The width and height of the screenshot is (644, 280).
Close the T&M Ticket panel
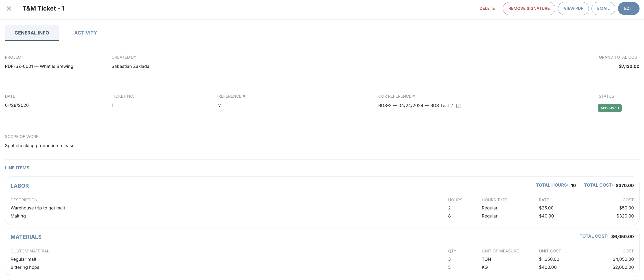(x=9, y=9)
